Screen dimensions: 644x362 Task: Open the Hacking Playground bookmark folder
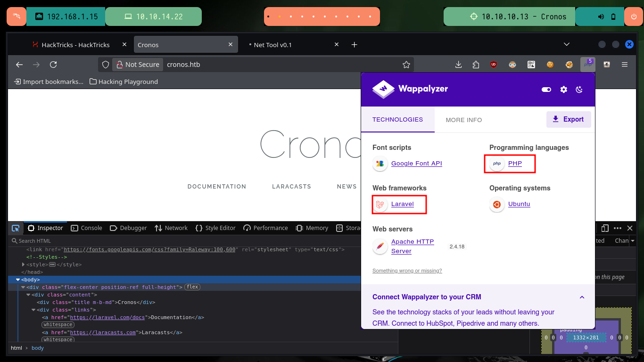point(124,82)
